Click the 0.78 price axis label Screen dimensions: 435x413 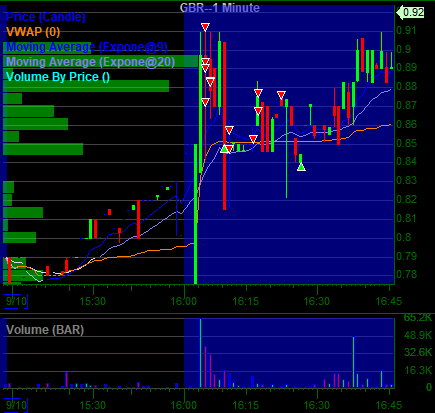(406, 274)
